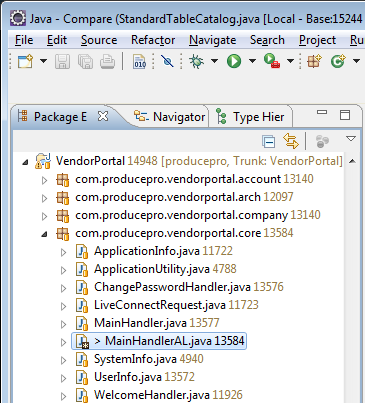Image resolution: width=365 pixels, height=403 pixels.
Task: Click the green Run button
Action: point(234,61)
